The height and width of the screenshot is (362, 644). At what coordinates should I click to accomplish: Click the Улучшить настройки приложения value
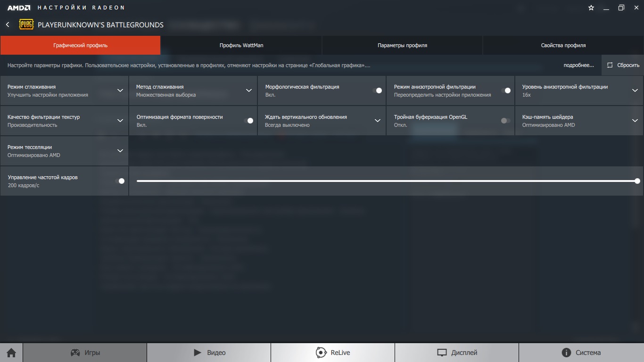[48, 95]
